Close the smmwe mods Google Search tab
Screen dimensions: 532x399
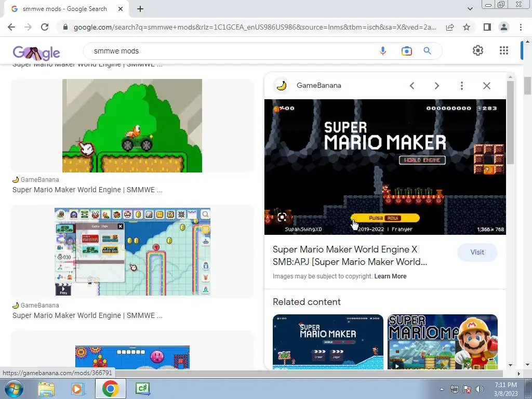[x=121, y=9]
